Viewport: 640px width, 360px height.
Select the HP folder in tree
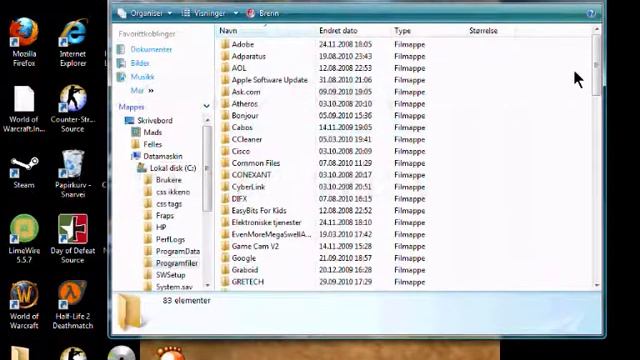point(161,227)
